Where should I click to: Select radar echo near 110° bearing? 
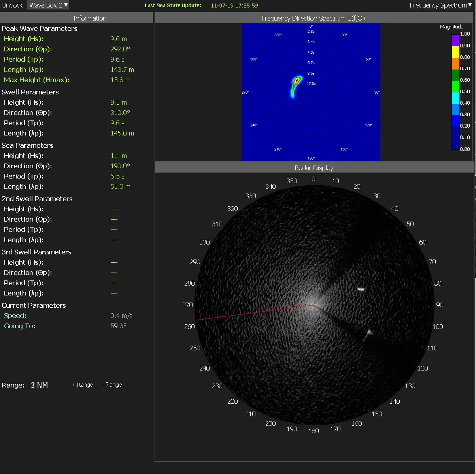coord(369,332)
